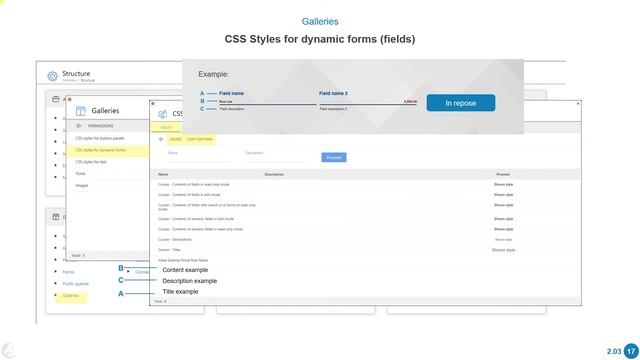Select 'Contents of numeric fields in read-only mode' row
This screenshot has width=640, height=360.
point(365,229)
